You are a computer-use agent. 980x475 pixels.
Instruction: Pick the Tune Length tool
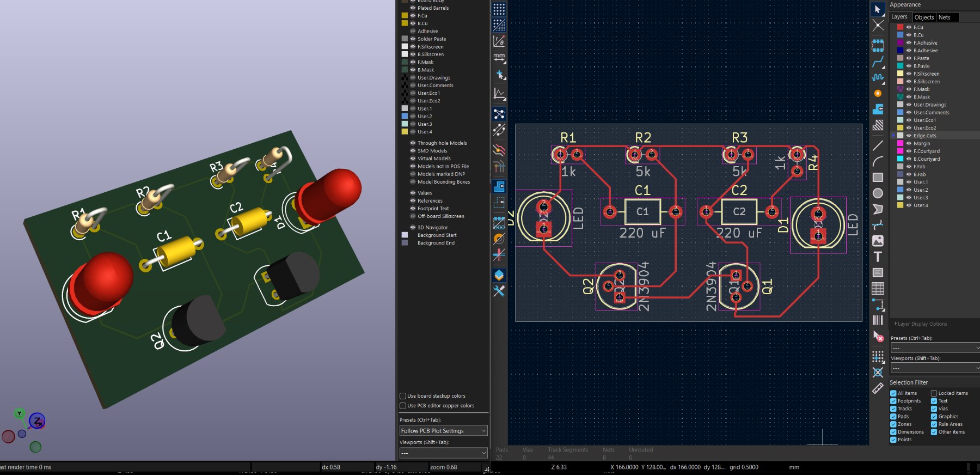878,77
